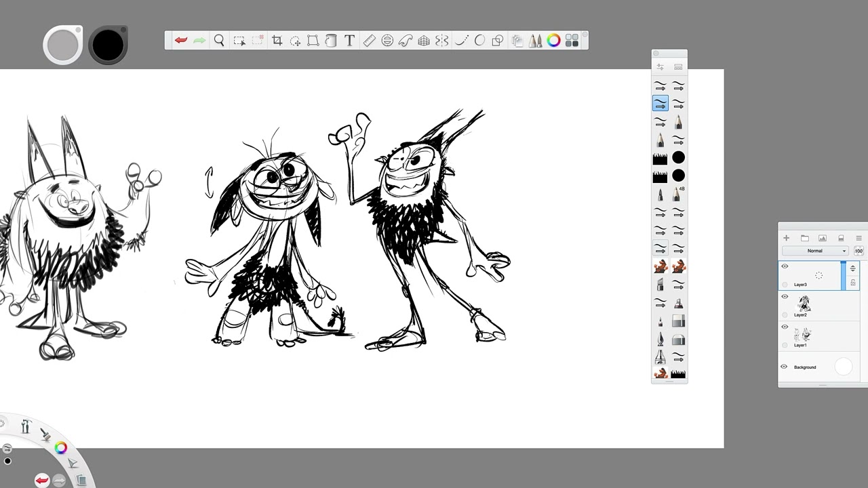The width and height of the screenshot is (868, 488).
Task: Choose the Quick Transform lasso tool
Action: point(295,41)
